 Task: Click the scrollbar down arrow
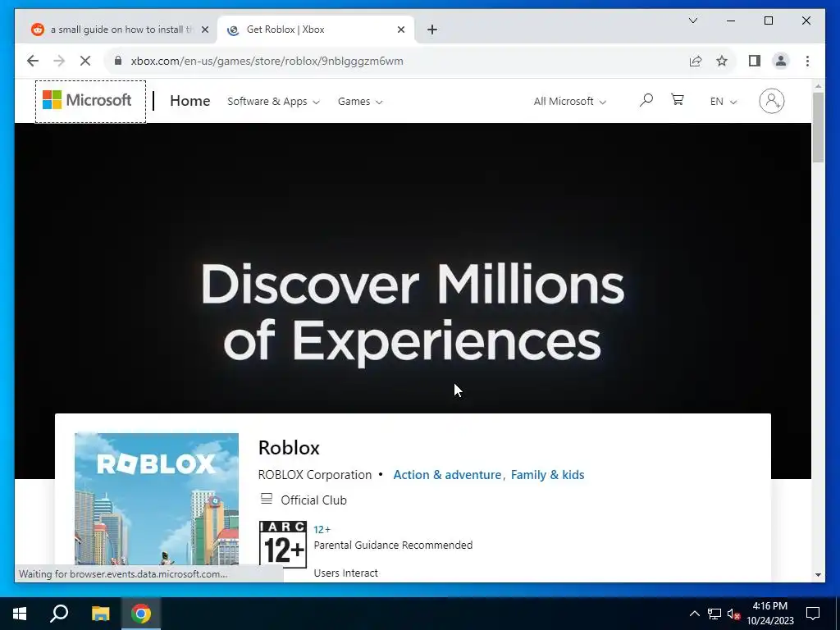818,575
